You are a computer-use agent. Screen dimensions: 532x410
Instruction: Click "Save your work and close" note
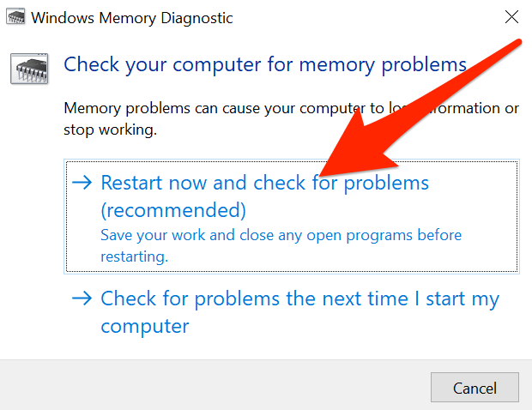pos(281,235)
